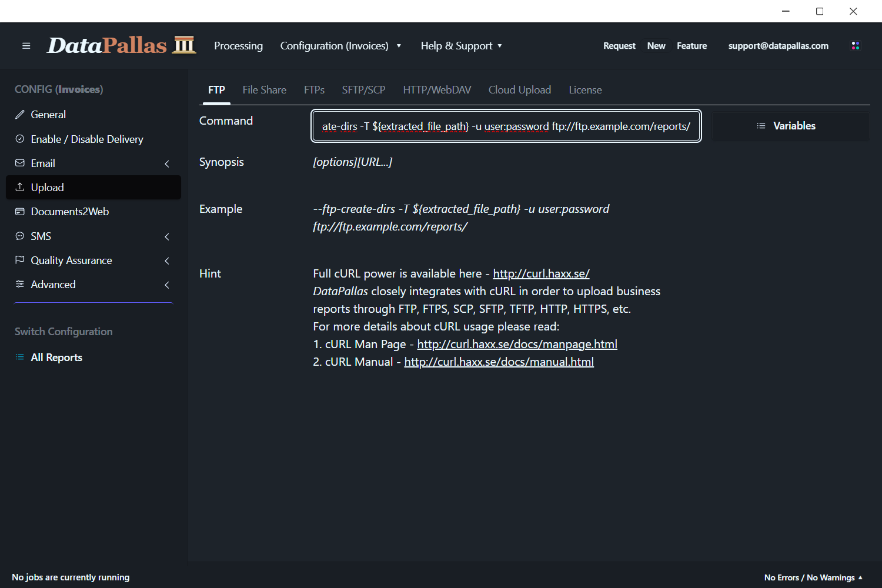The image size is (882, 588).
Task: Open Help & Support dropdown menu
Action: 462,46
